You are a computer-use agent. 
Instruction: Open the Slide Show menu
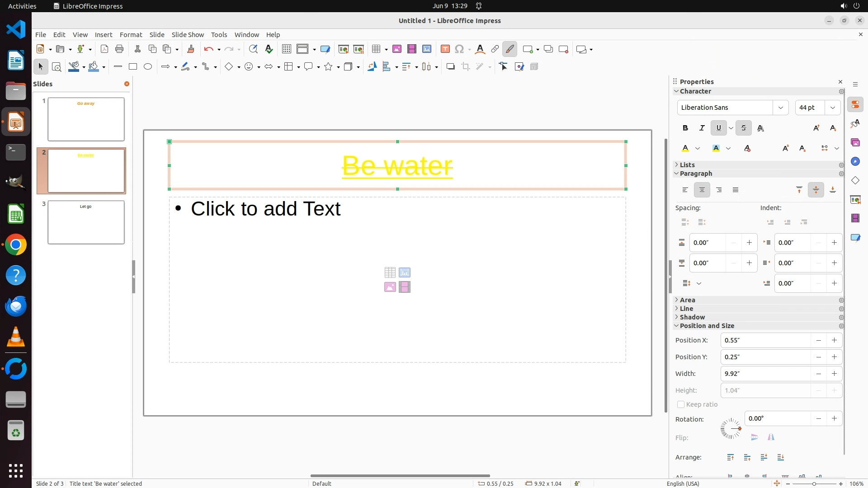tap(188, 34)
